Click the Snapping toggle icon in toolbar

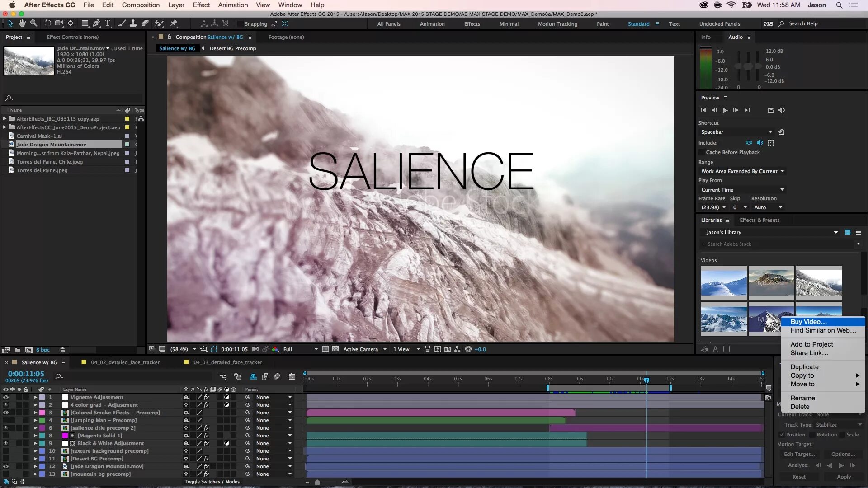(274, 24)
